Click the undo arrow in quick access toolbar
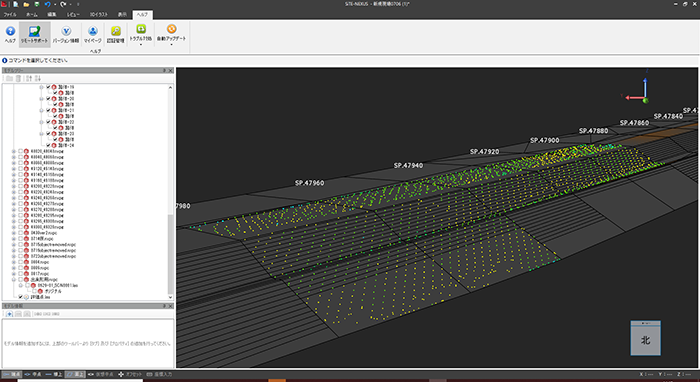 (x=47, y=4)
